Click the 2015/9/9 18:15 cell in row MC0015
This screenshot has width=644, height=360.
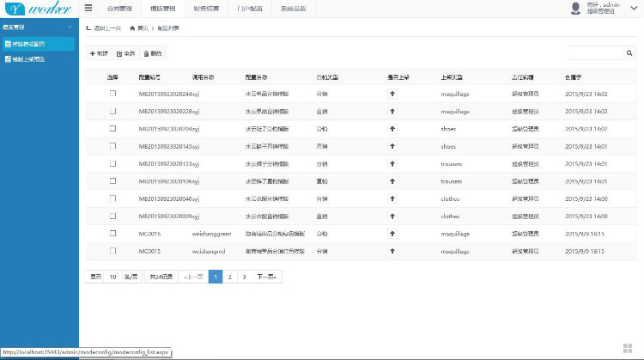pos(585,251)
